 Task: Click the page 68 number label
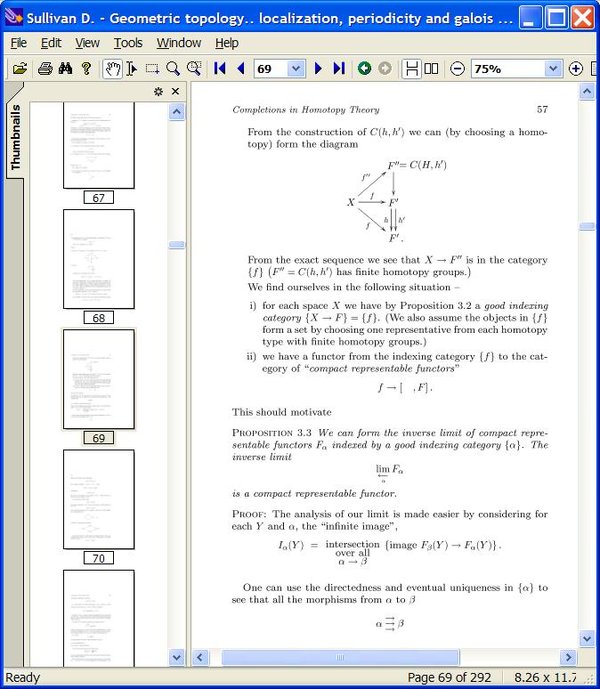99,317
